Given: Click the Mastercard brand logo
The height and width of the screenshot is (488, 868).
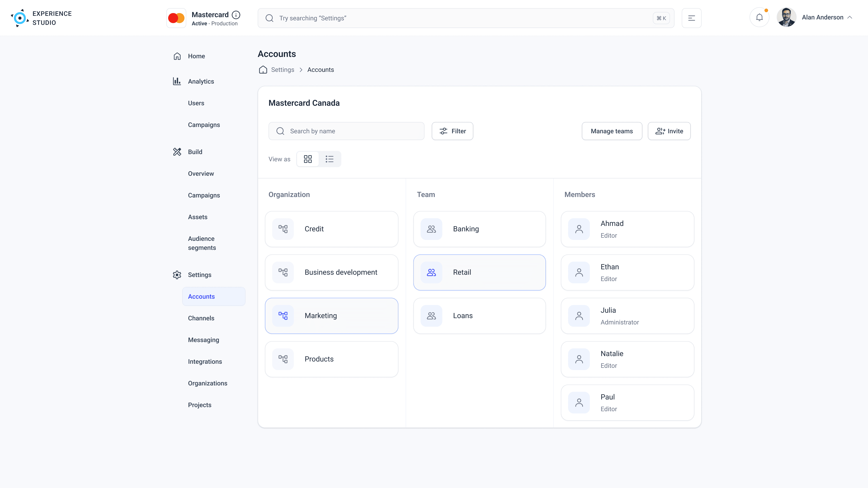Looking at the screenshot, I should [x=176, y=18].
